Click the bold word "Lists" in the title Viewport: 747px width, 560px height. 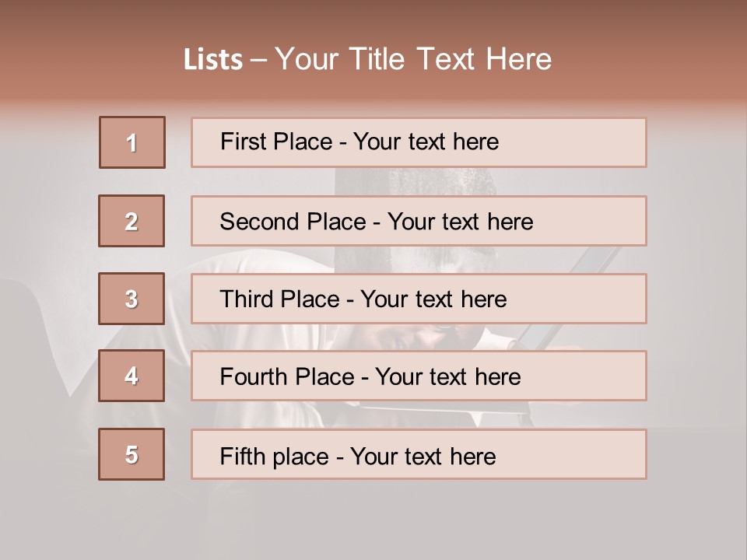tap(213, 60)
